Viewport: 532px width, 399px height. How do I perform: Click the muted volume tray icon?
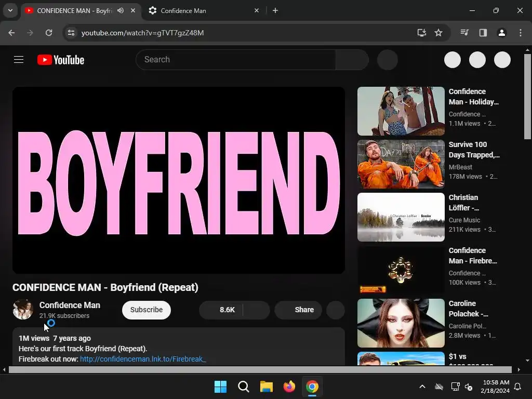(x=469, y=387)
